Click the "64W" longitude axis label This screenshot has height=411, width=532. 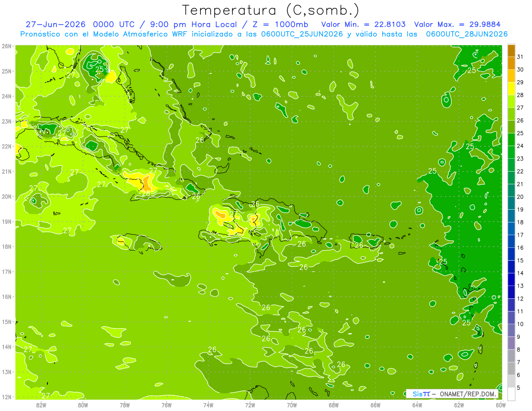417,405
